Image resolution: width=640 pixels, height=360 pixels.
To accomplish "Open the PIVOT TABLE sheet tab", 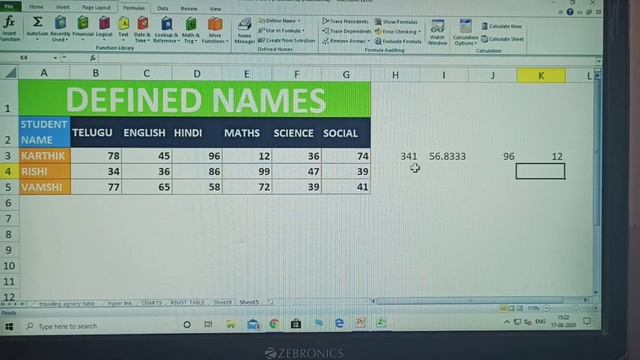I will [x=187, y=303].
